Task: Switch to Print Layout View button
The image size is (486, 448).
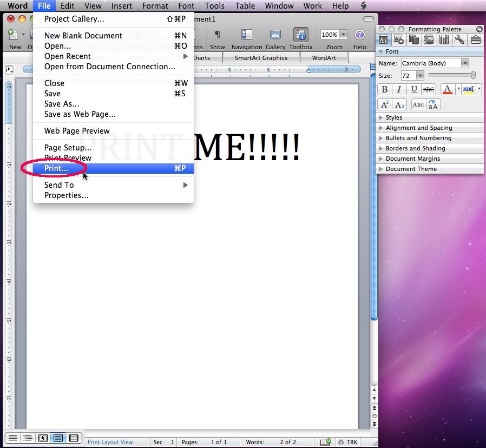Action: click(x=57, y=438)
